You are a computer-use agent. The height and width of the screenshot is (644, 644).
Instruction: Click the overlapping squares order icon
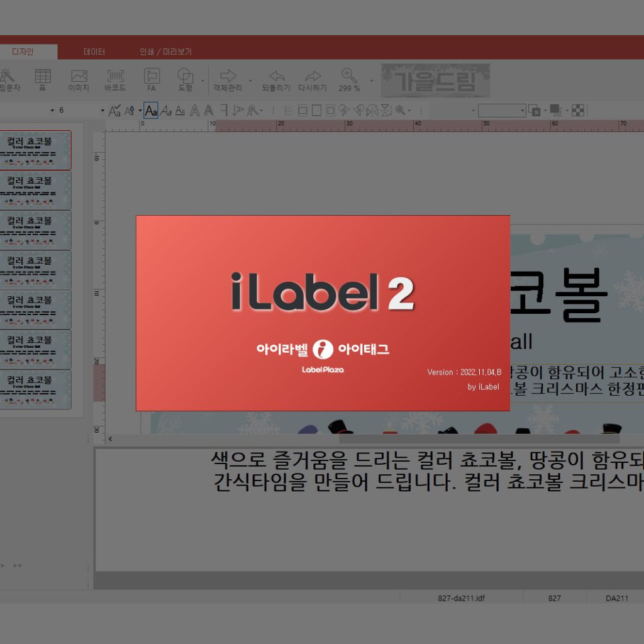(x=535, y=111)
